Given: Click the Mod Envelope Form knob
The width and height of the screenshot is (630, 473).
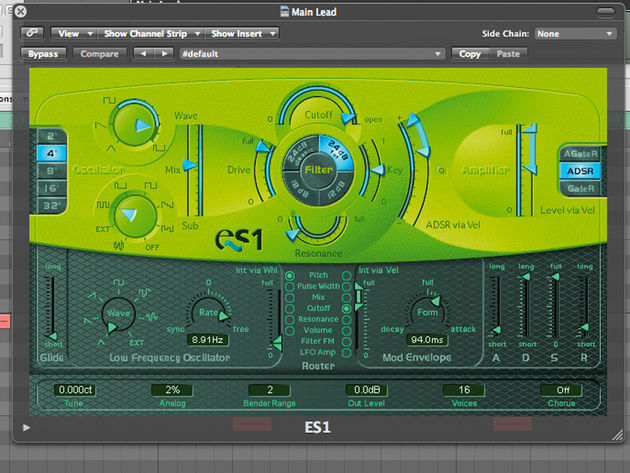Looking at the screenshot, I should (427, 312).
